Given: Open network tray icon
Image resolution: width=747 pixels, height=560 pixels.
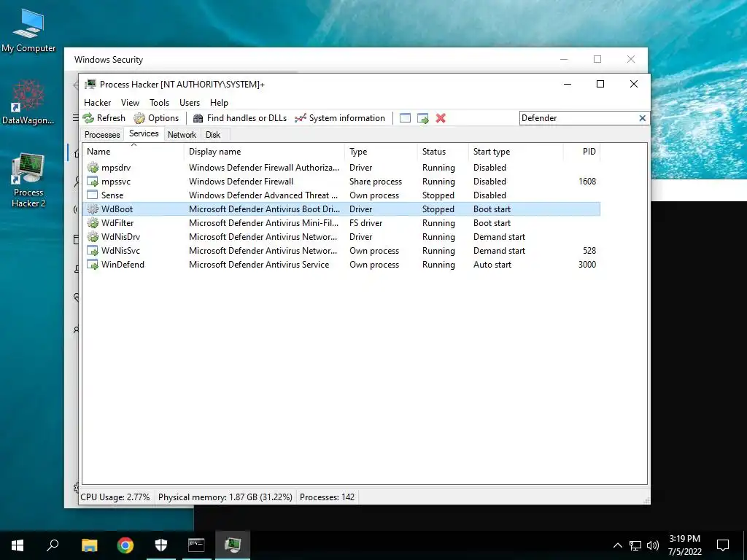Looking at the screenshot, I should [x=635, y=545].
